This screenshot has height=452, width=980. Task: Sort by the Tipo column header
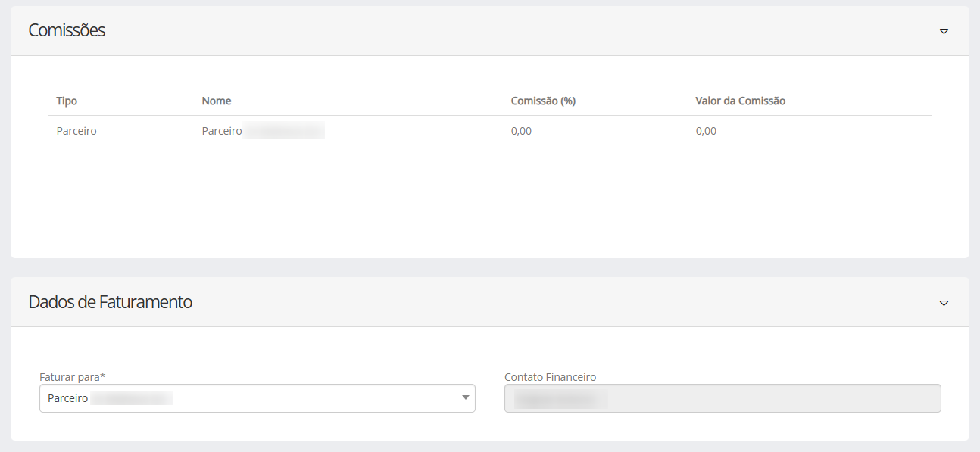click(x=67, y=101)
